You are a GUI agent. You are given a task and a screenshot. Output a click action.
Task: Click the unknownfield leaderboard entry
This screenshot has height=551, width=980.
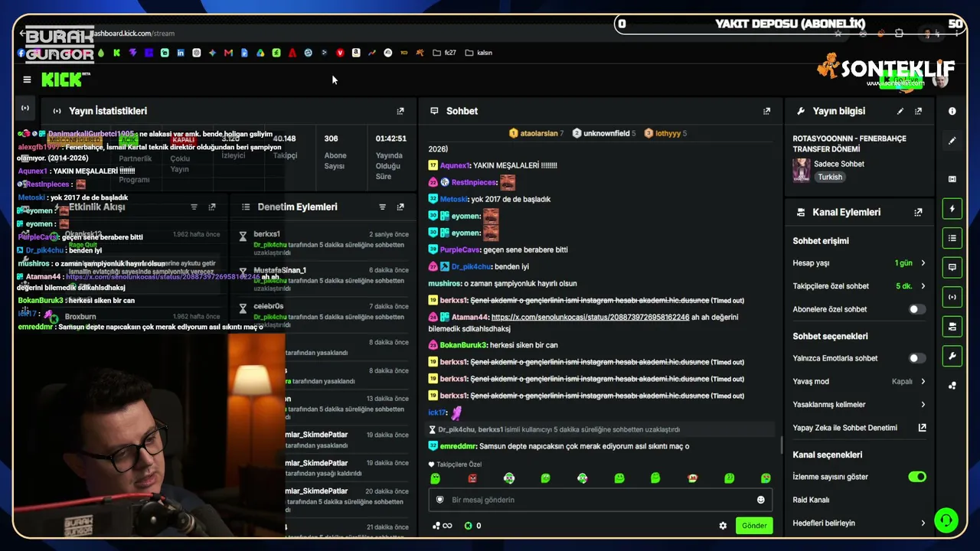pos(604,133)
